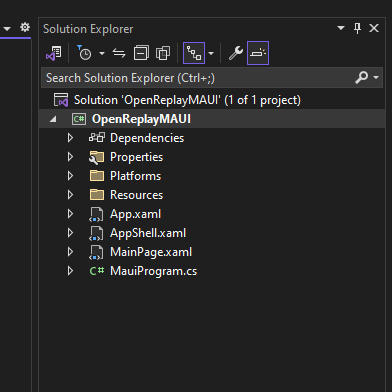Expand the Platforms folder
392x392 pixels.
click(70, 176)
